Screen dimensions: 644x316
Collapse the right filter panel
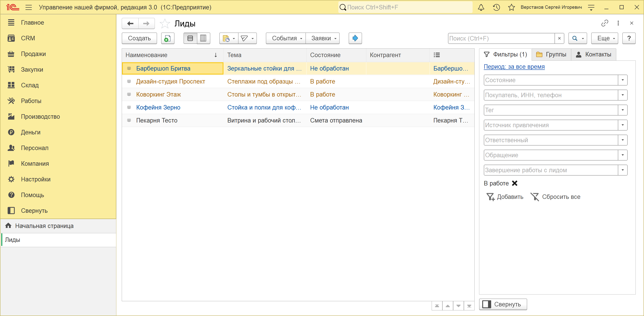(x=503, y=304)
